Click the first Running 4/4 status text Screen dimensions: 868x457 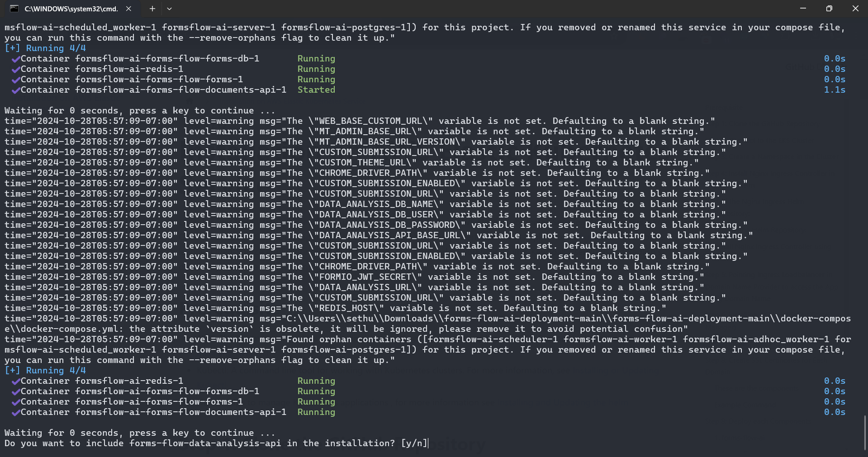tap(45, 48)
